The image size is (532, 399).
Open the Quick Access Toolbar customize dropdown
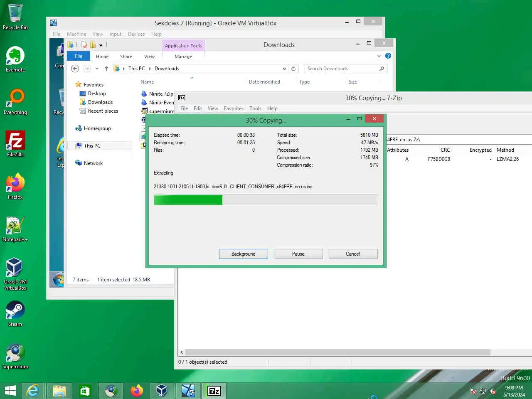click(x=101, y=45)
